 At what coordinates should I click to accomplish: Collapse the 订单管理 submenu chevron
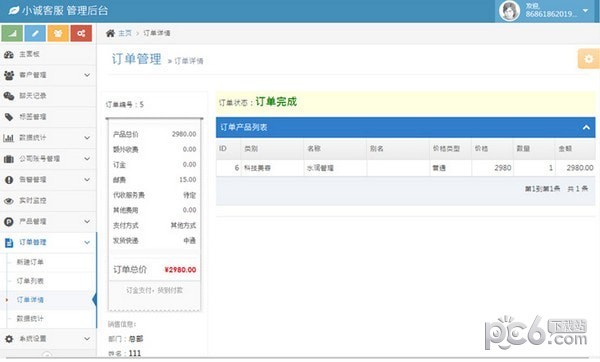pos(87,243)
